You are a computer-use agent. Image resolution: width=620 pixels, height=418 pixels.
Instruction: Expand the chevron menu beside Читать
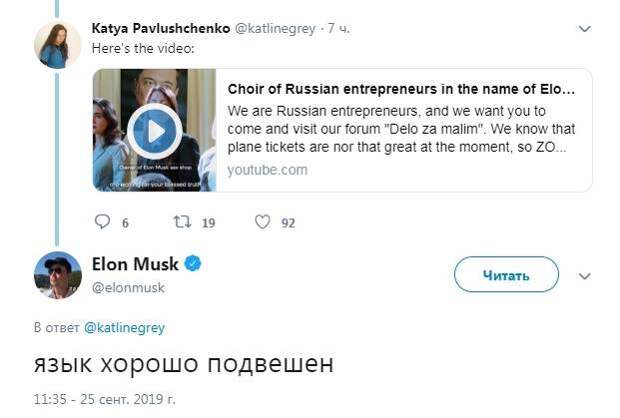point(585,276)
